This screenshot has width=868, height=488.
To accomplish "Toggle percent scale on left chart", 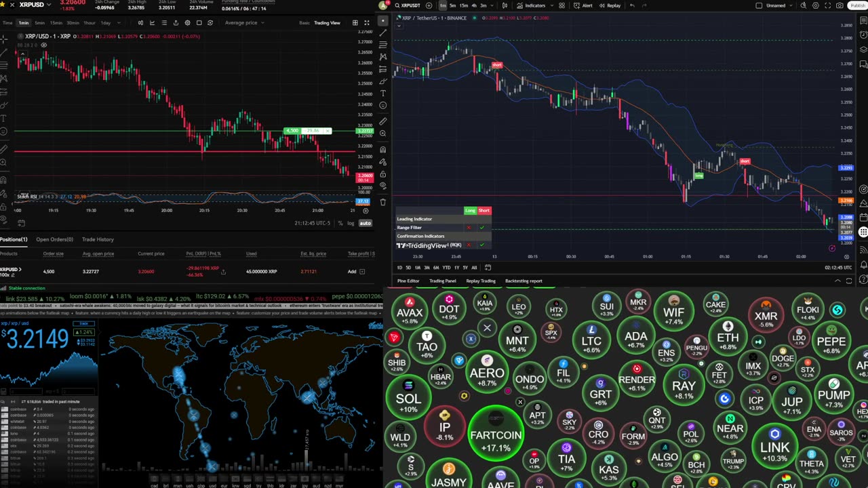I will (340, 223).
